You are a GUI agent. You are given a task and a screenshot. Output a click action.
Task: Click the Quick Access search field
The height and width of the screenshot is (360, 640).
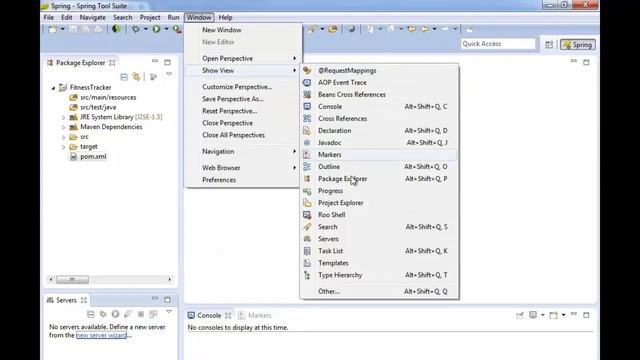[x=498, y=44]
